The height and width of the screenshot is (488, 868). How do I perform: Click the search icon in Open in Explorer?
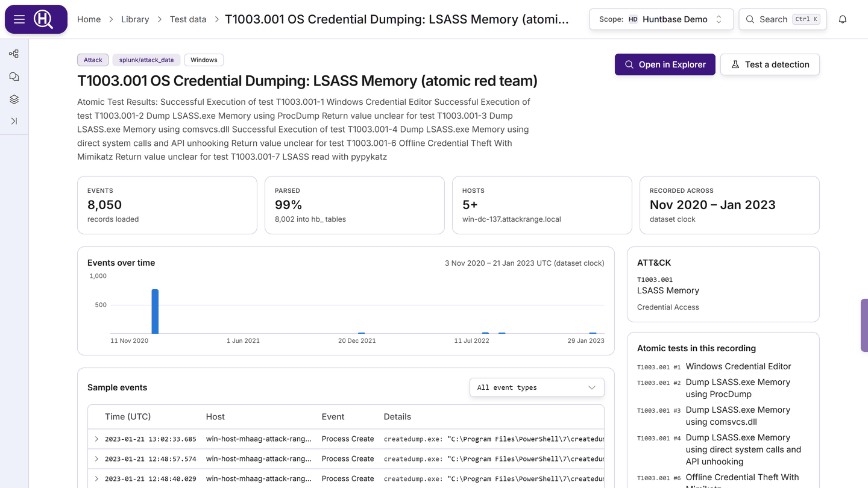[629, 64]
